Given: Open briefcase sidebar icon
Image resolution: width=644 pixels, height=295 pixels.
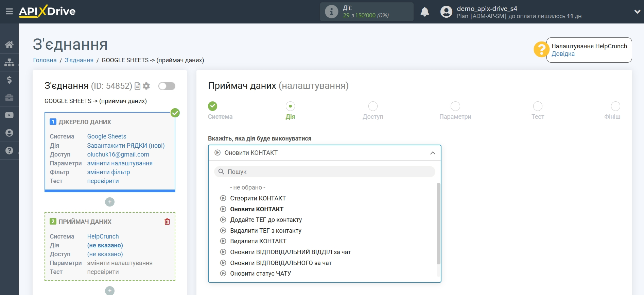Looking at the screenshot, I should click(x=9, y=98).
